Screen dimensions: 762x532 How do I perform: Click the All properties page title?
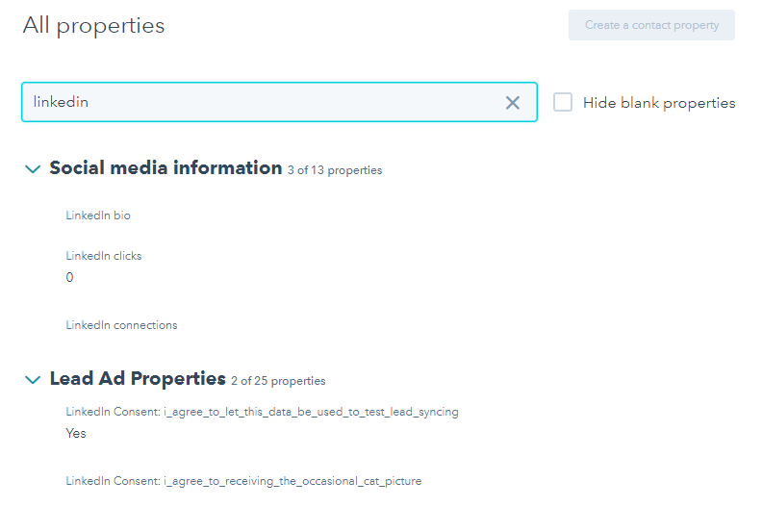93,26
